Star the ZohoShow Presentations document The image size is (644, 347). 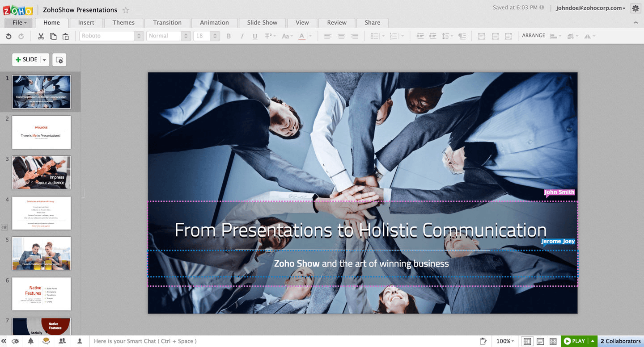126,10
